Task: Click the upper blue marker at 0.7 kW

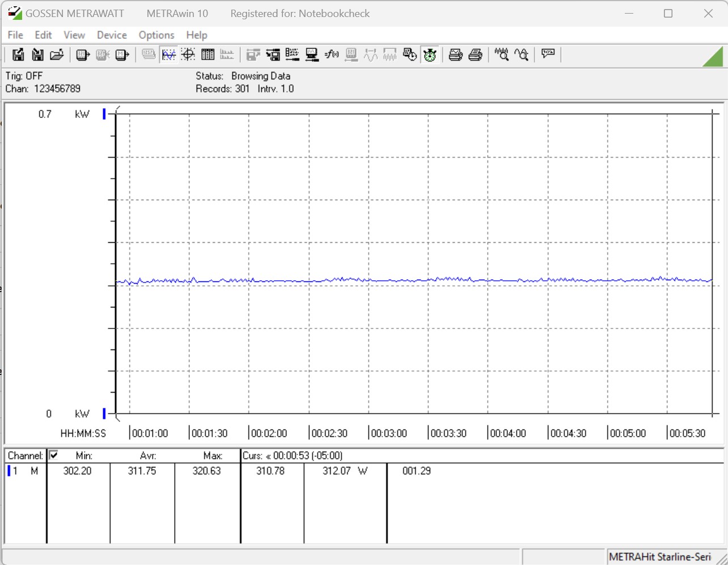Action: coord(104,114)
